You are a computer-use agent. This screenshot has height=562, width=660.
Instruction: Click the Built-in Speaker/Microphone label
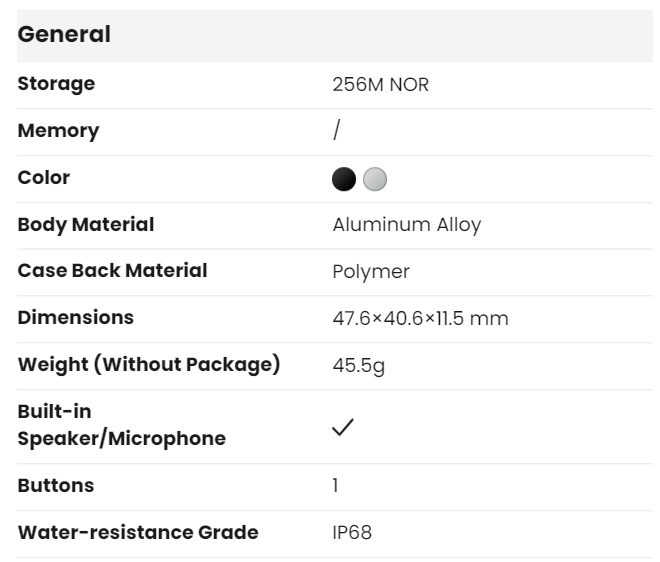pos(122,426)
